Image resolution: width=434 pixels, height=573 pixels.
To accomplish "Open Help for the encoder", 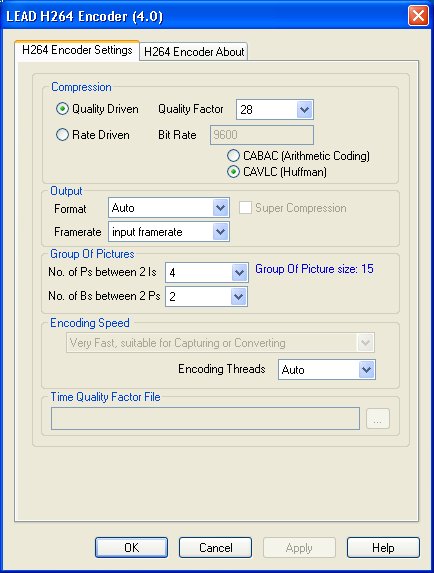I will [383, 547].
